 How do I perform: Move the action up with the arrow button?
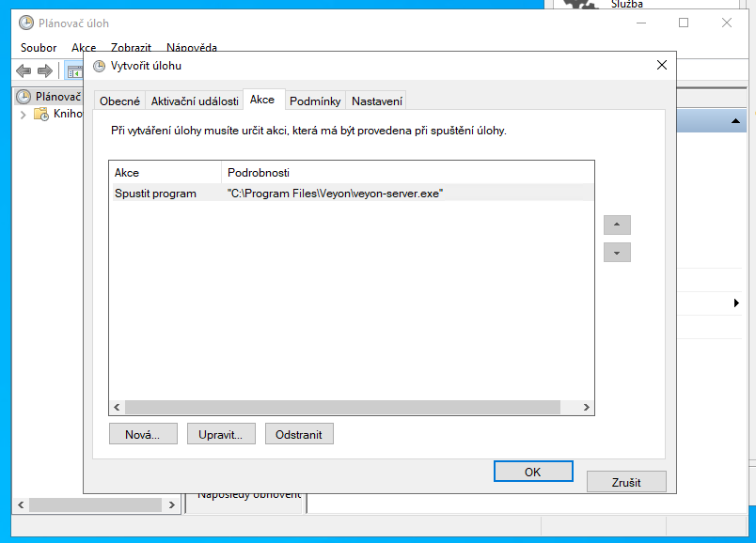[x=617, y=225]
